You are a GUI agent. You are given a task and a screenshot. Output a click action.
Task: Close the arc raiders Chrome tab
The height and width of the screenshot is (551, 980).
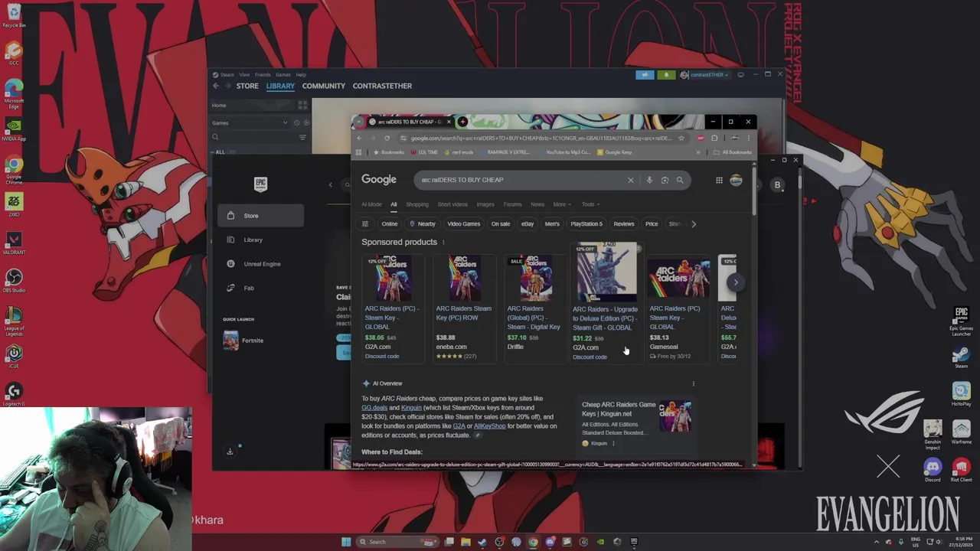(x=449, y=122)
